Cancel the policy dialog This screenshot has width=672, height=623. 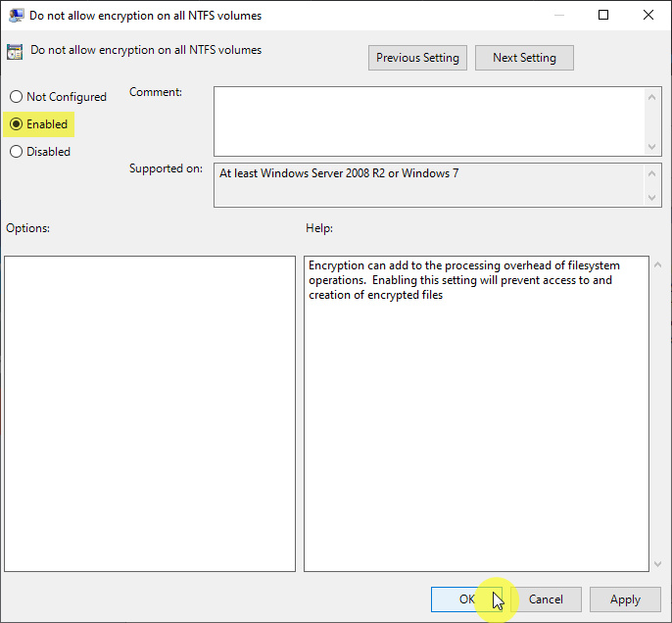tap(546, 599)
